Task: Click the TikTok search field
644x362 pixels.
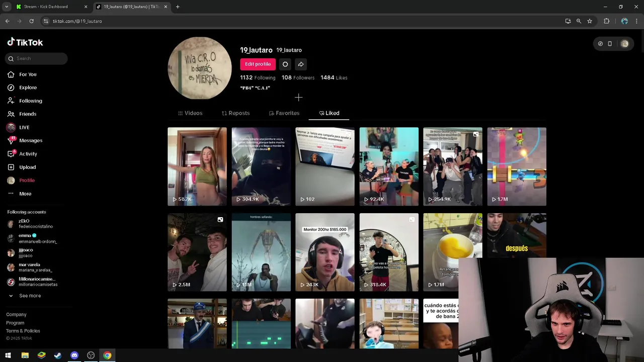Action: (36, 58)
